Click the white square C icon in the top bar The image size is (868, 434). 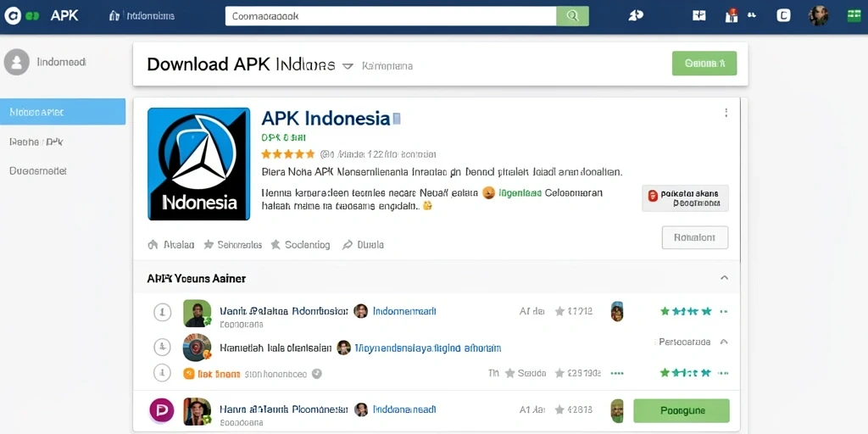click(x=783, y=15)
